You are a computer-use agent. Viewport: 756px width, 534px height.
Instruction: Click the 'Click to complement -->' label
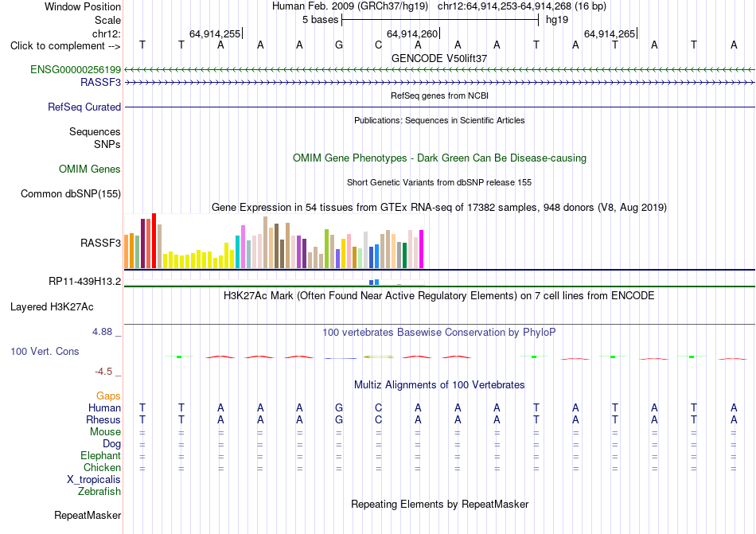pyautogui.click(x=65, y=46)
